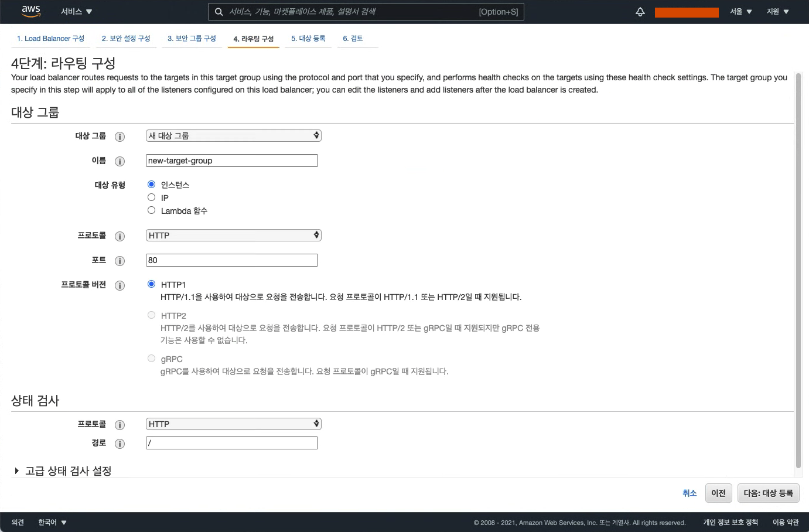Open 개인 정보 보호 정책 link
Screen dimensions: 809x532
[731, 522]
